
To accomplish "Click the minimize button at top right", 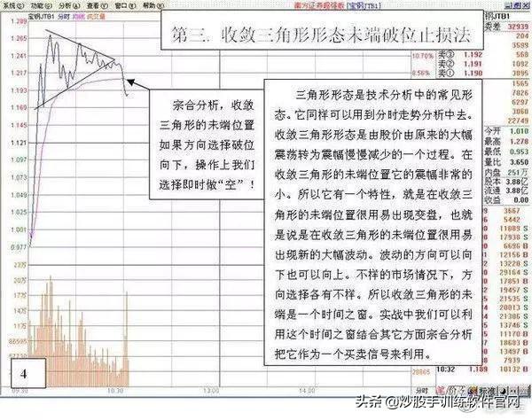I will pyautogui.click(x=508, y=5).
